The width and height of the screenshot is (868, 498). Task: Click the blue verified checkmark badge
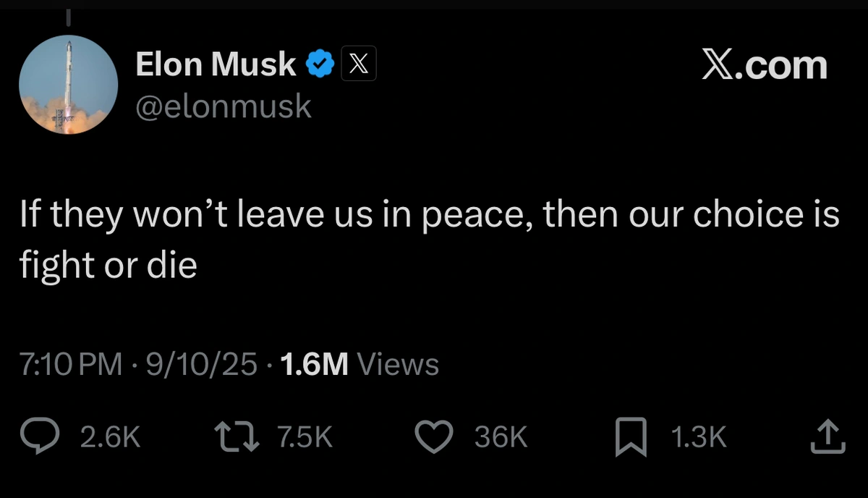pyautogui.click(x=320, y=65)
